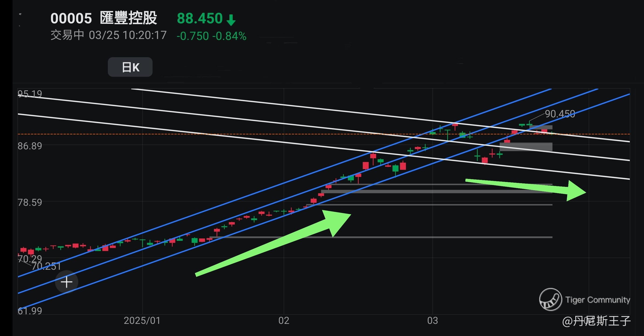Click the -0.750 -0.84% change text
The image size is (644, 336).
211,36
